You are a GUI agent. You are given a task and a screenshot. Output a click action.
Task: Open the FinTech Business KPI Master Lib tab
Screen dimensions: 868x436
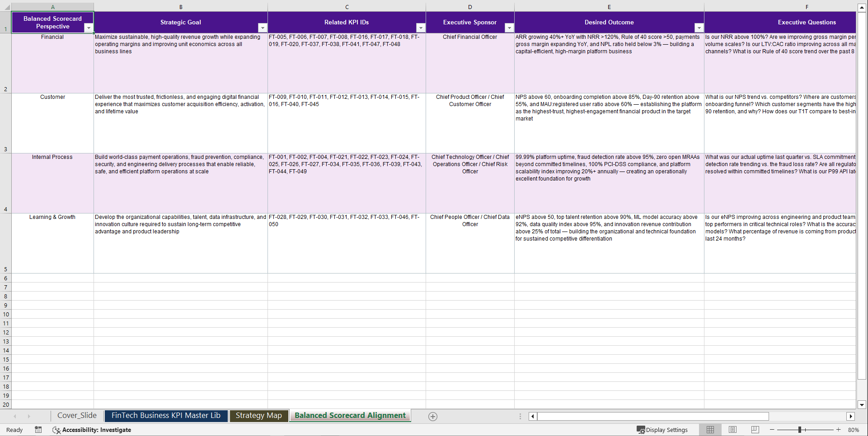click(166, 416)
